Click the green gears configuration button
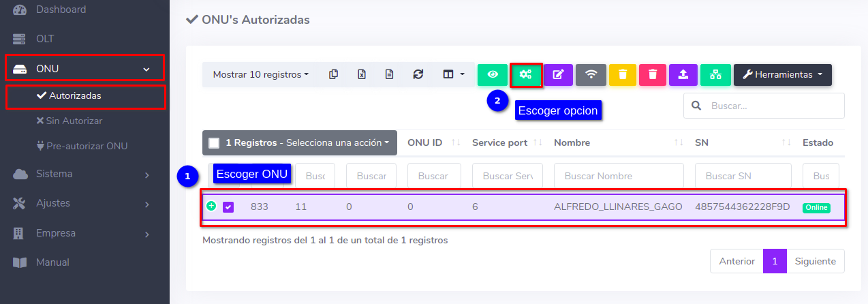 click(x=525, y=74)
